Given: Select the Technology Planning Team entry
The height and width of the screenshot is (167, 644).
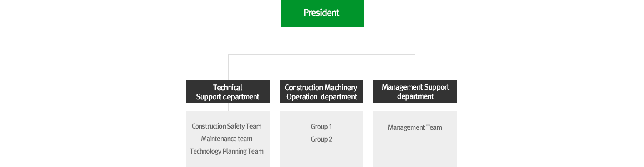Looking at the screenshot, I should (x=226, y=151).
